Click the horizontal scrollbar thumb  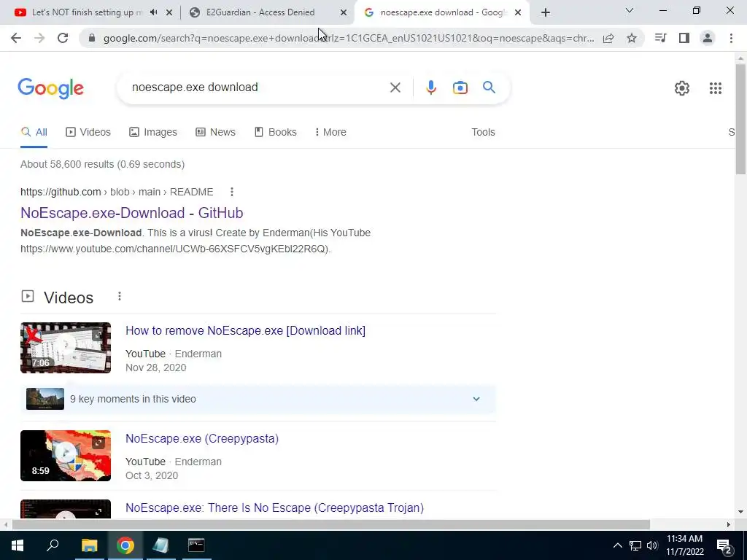point(331,525)
